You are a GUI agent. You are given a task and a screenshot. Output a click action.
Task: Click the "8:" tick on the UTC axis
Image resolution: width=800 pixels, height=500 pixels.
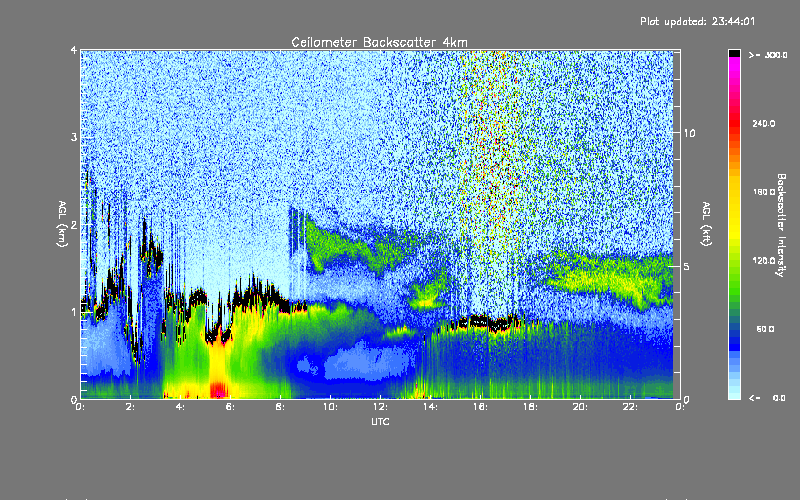pos(280,407)
